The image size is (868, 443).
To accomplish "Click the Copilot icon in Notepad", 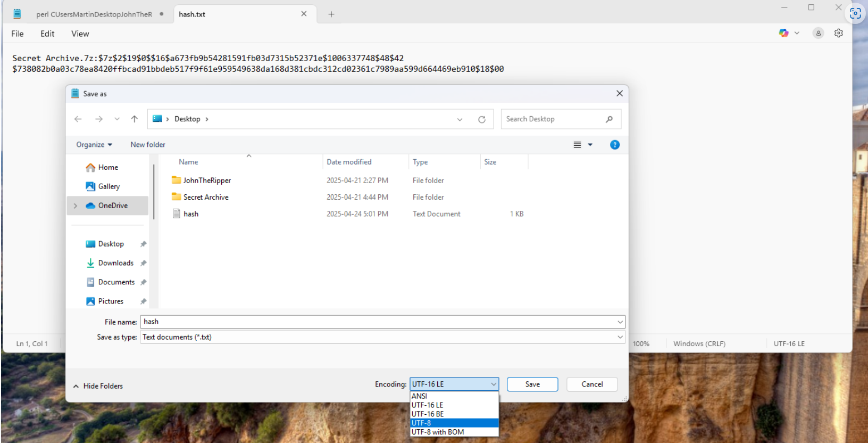I will [x=784, y=33].
